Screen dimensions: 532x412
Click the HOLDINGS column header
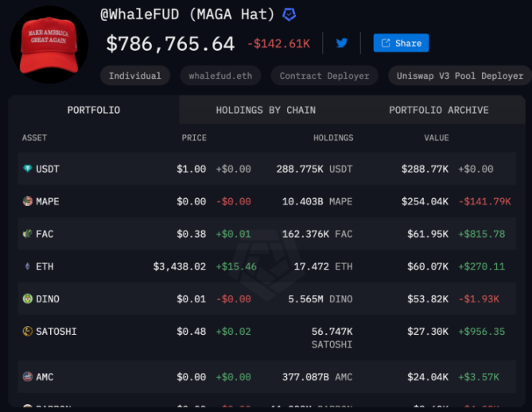coord(333,138)
